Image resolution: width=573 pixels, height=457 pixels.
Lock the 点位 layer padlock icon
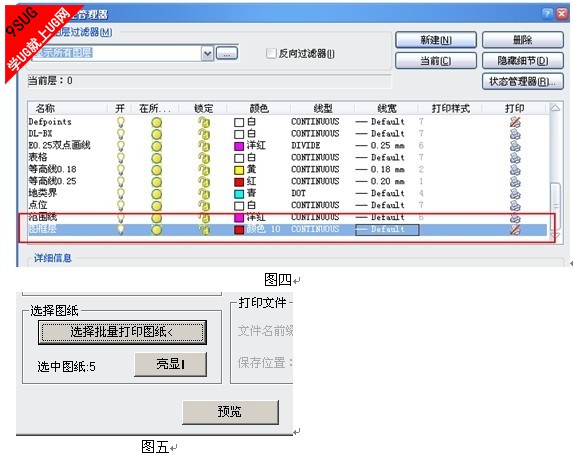(x=204, y=205)
